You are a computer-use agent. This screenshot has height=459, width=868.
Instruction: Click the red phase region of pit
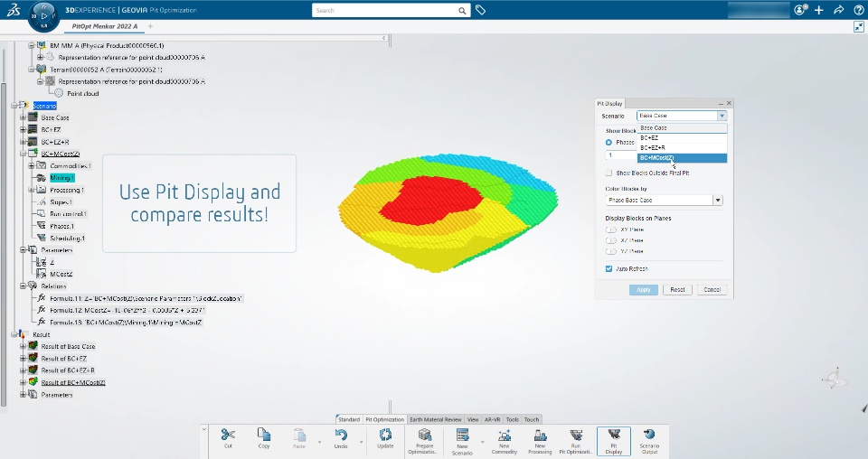coord(432,199)
